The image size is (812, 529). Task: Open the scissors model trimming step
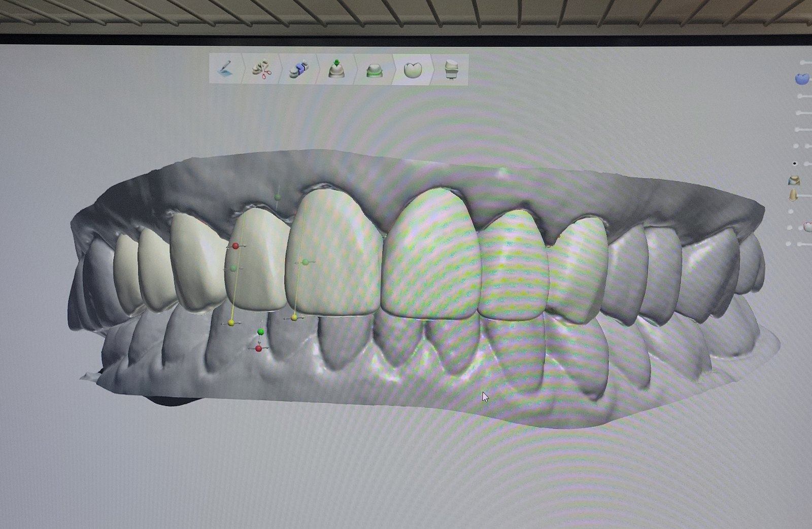pos(262,69)
